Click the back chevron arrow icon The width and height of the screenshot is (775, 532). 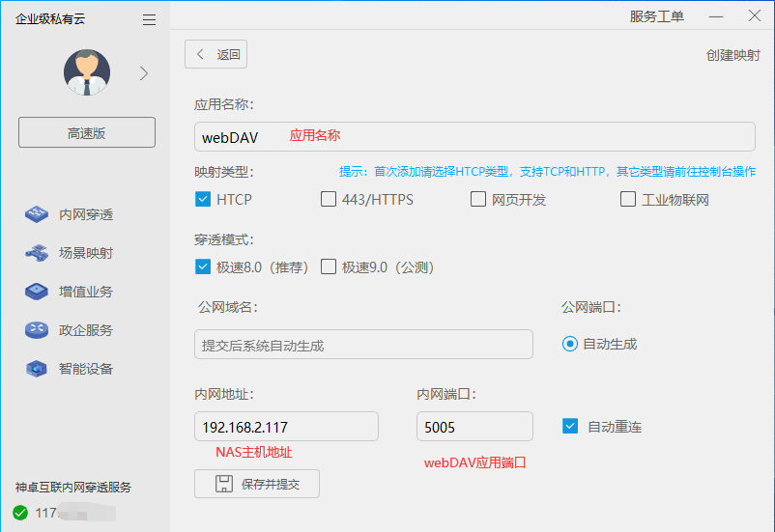point(200,54)
